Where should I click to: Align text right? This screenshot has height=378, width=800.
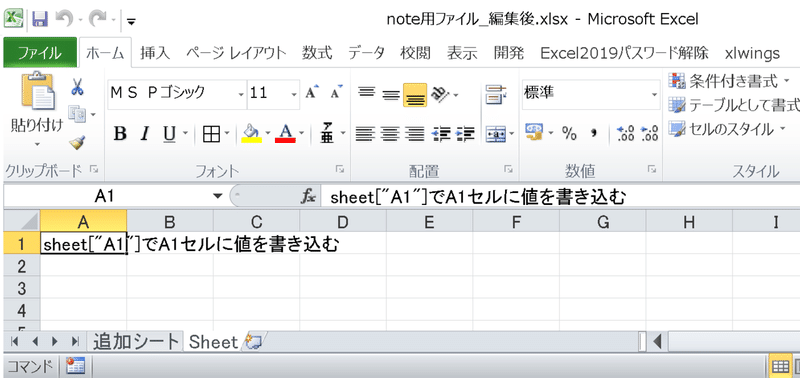click(415, 134)
